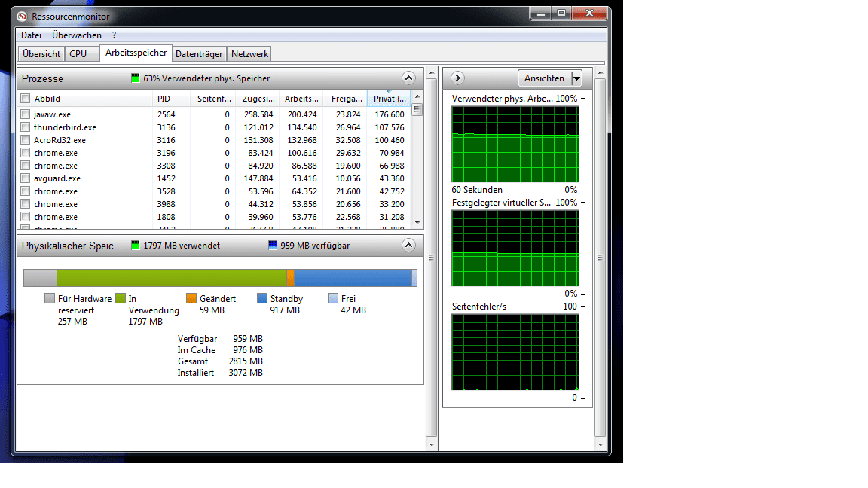Click the Ressourcenmonitor title bar icon
This screenshot has width=868, height=488.
22,16
